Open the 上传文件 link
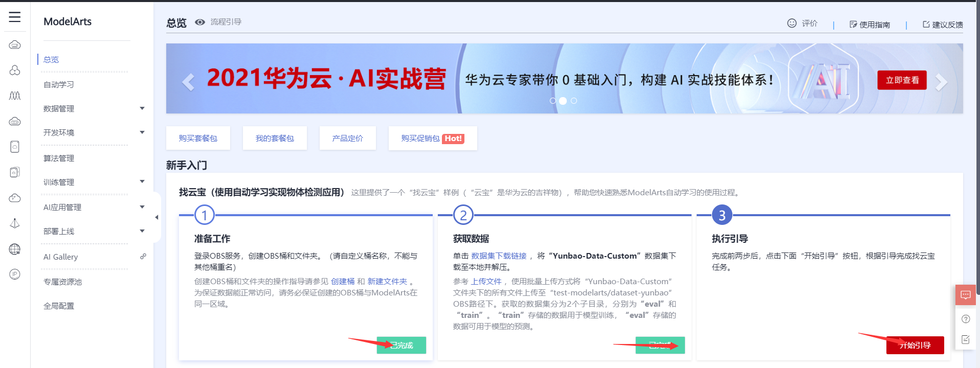The image size is (980, 368). (486, 281)
